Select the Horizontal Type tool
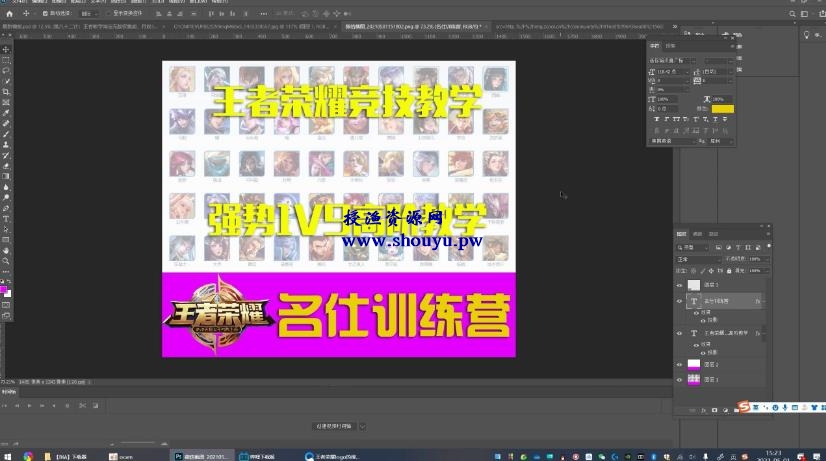826x461 pixels. tap(6, 219)
